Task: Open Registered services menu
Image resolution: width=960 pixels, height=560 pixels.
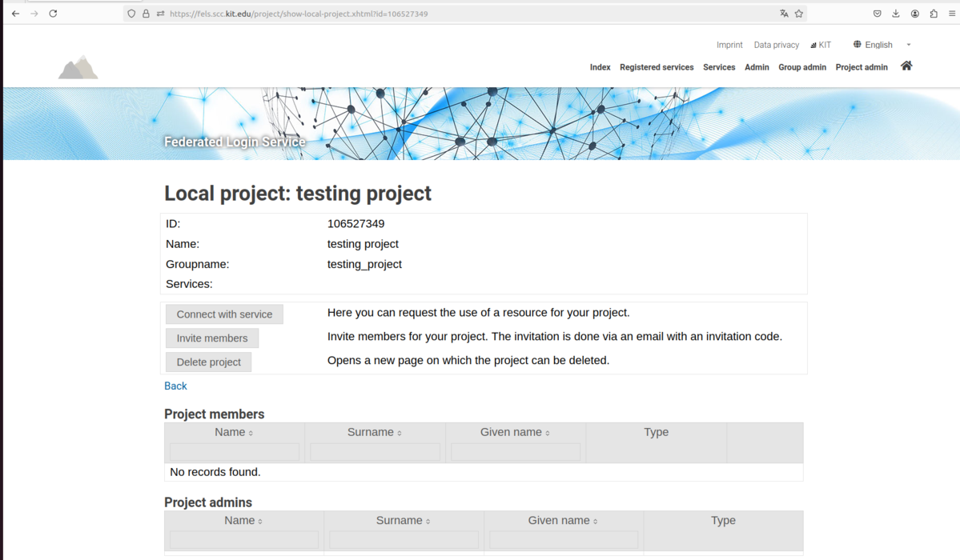Action: [657, 67]
